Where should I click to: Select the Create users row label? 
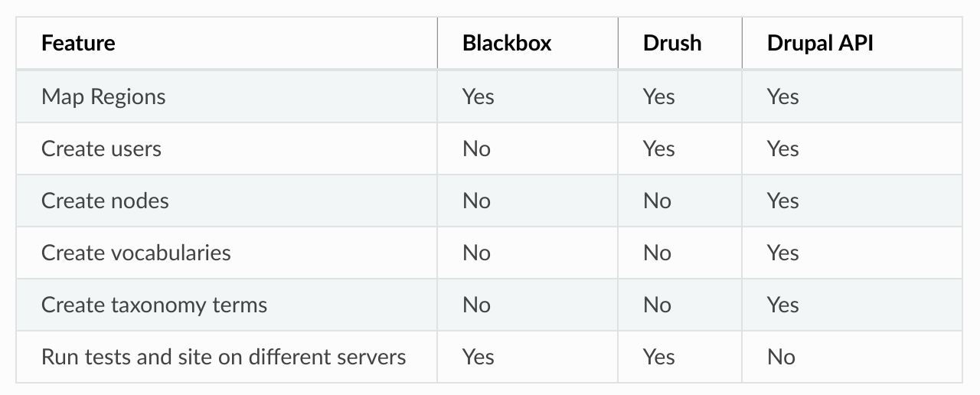[x=101, y=149]
